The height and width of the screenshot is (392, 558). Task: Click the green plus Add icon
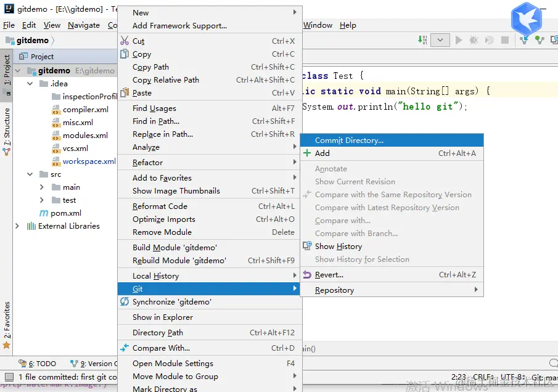(x=307, y=153)
